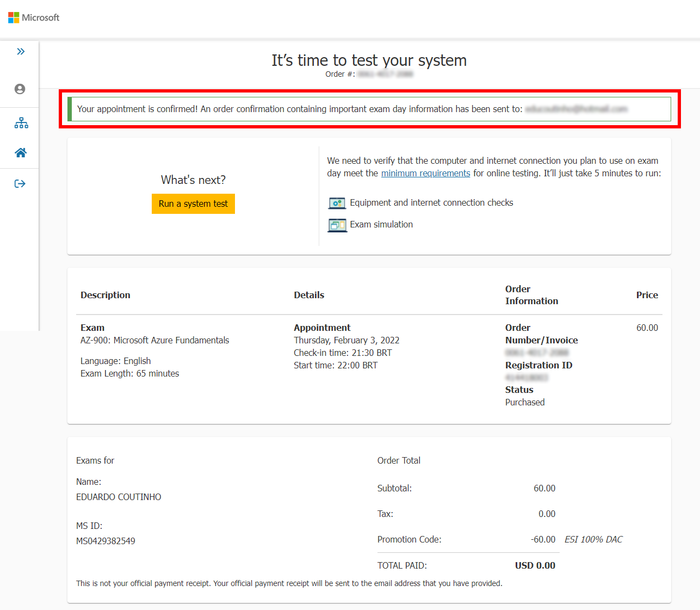Click the 'Description' column header
The width and height of the screenshot is (700, 610).
pyautogui.click(x=106, y=295)
